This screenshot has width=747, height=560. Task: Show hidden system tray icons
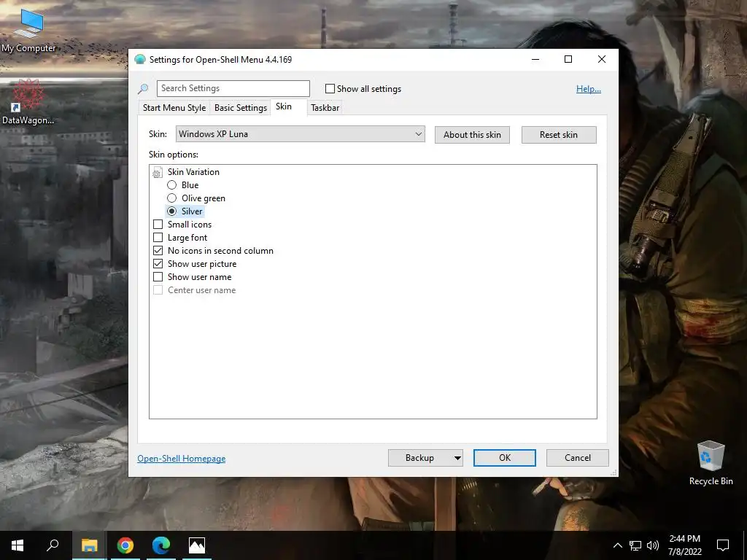tap(617, 545)
